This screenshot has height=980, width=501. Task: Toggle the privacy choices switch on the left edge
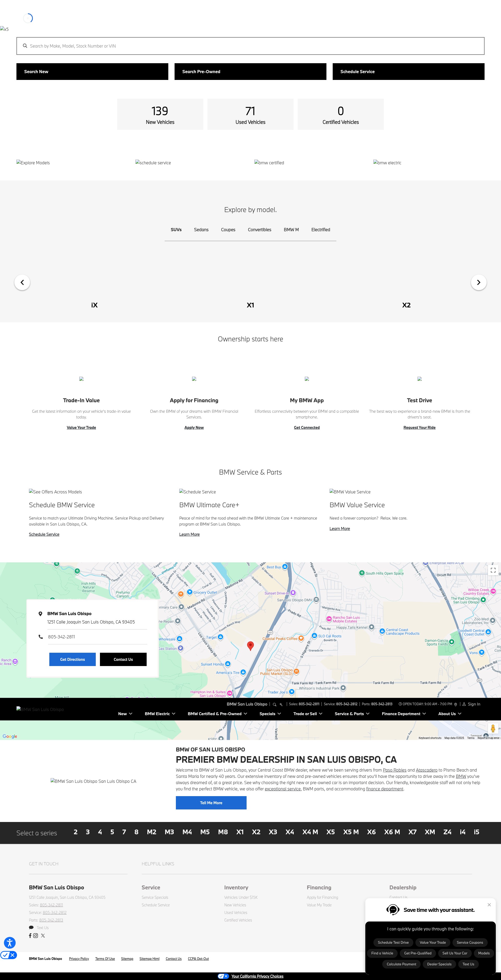pyautogui.click(x=8, y=955)
